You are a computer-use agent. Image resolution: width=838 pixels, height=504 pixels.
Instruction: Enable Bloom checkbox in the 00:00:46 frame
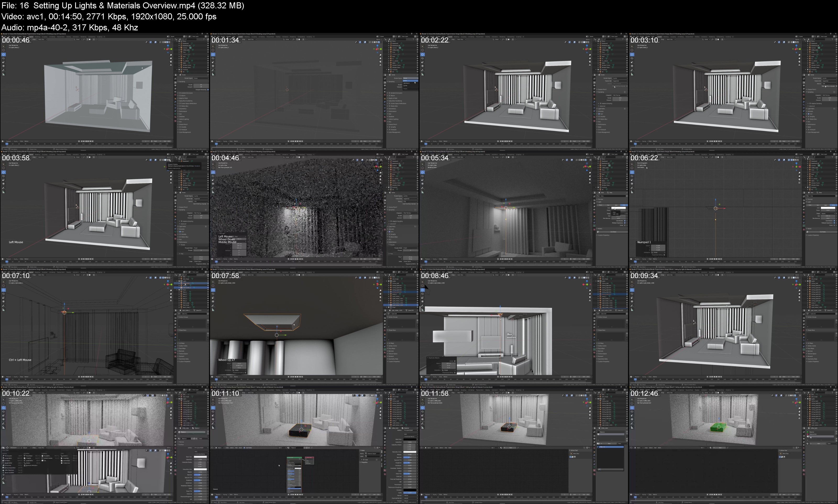[x=180, y=96]
